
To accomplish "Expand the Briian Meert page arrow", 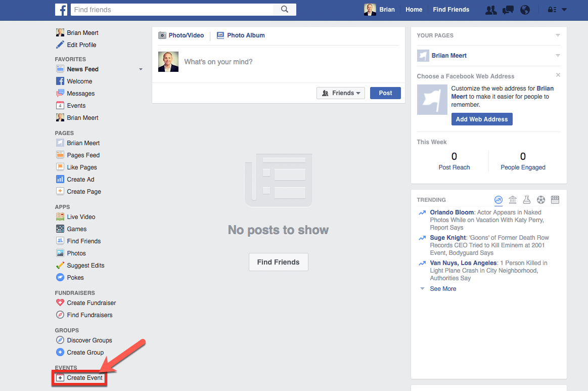I will pos(558,56).
